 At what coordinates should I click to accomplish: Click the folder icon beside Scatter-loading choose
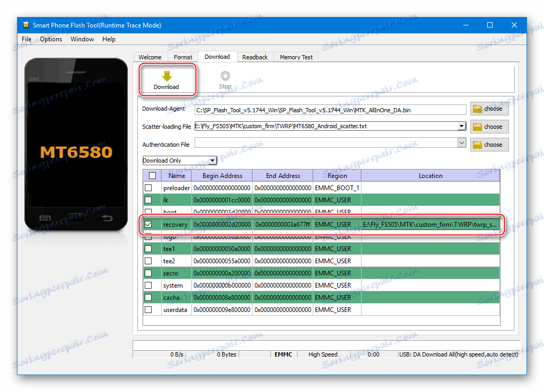pyautogui.click(x=477, y=127)
